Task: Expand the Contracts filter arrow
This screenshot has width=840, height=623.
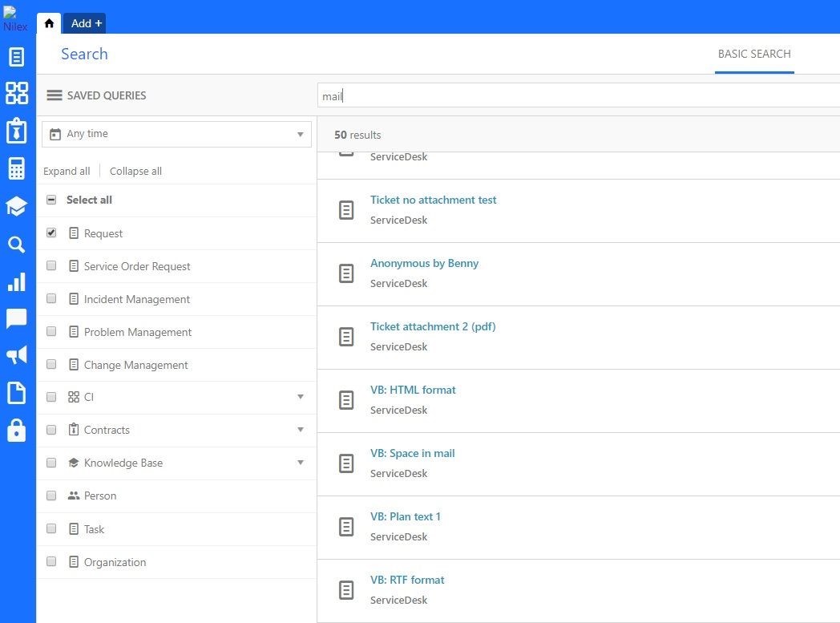Action: tap(301, 430)
